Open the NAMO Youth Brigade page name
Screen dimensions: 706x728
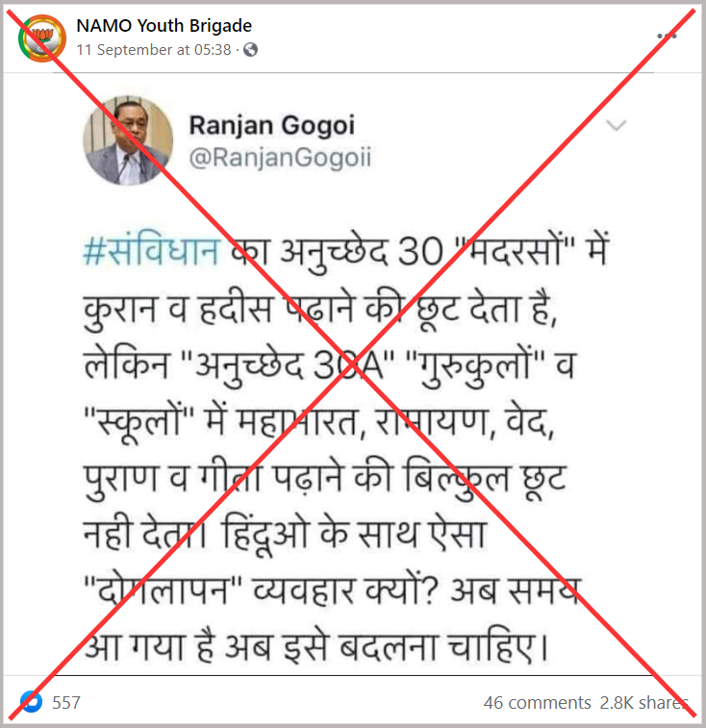point(164,26)
